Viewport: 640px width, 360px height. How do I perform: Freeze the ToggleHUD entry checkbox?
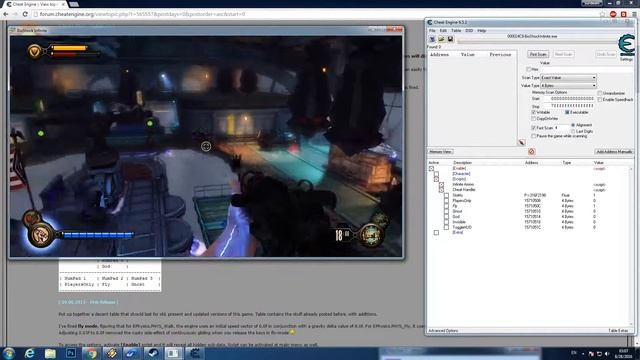[x=446, y=227]
